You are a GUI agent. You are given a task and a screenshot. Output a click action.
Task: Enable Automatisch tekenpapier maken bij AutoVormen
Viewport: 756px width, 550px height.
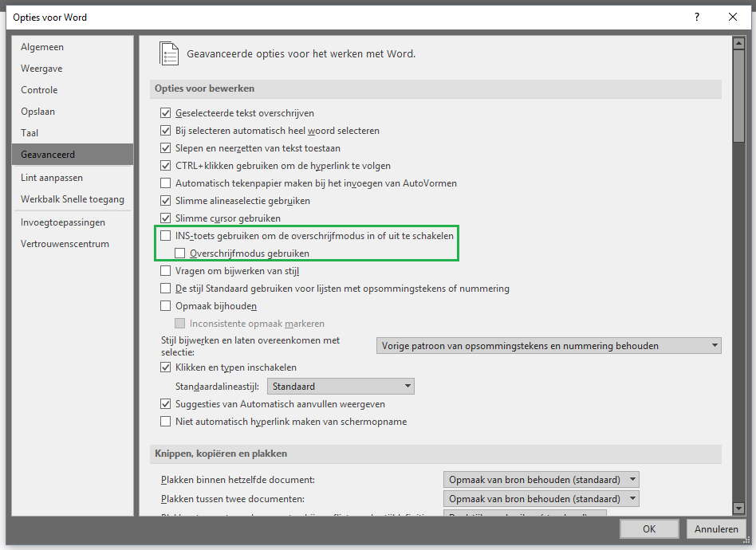click(x=165, y=183)
